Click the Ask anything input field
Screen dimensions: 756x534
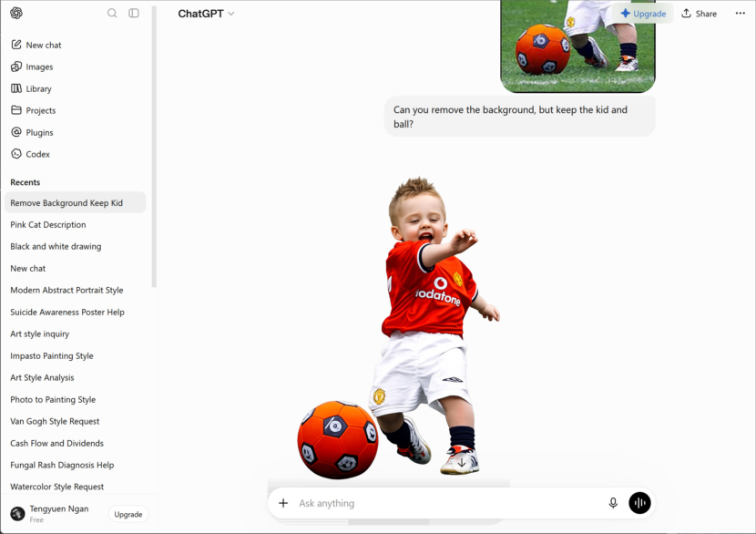[448, 503]
